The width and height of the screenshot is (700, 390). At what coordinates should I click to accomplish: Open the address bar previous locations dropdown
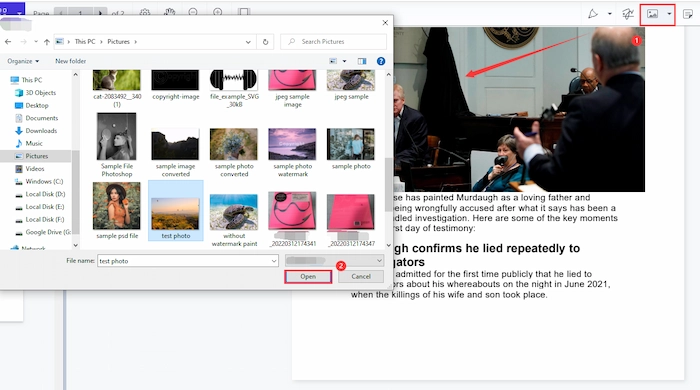248,42
